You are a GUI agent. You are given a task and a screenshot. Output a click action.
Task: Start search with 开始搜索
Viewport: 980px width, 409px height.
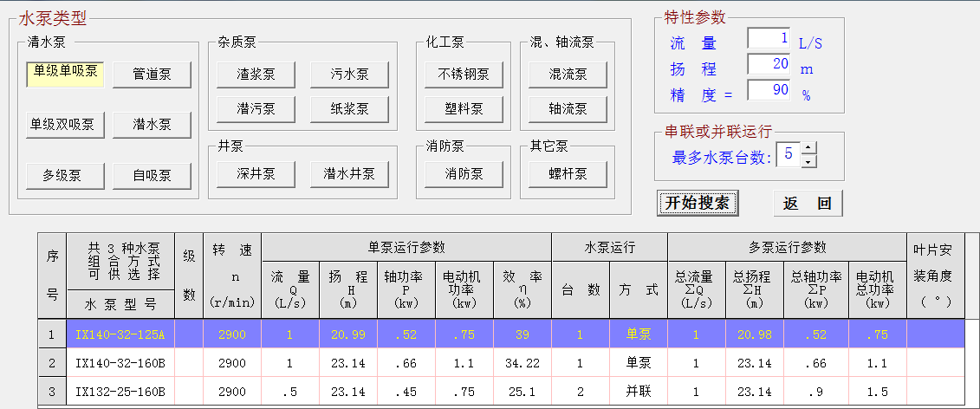[x=698, y=204]
